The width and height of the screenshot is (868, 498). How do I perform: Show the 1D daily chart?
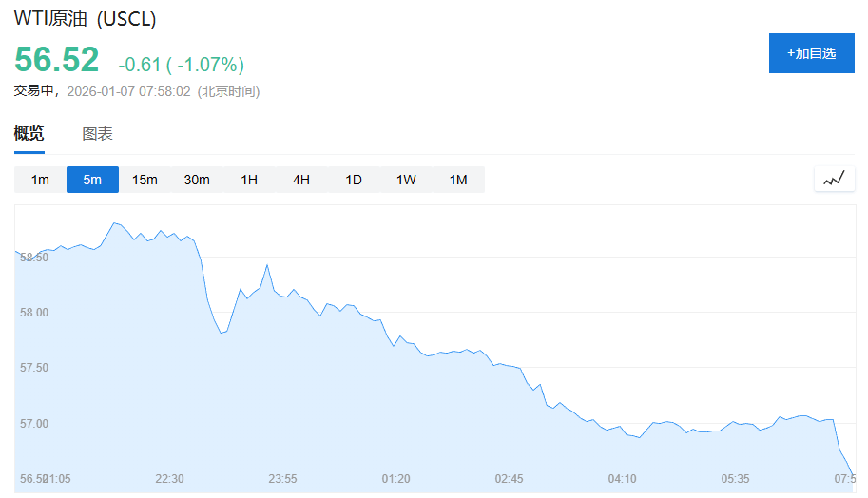[x=354, y=180]
